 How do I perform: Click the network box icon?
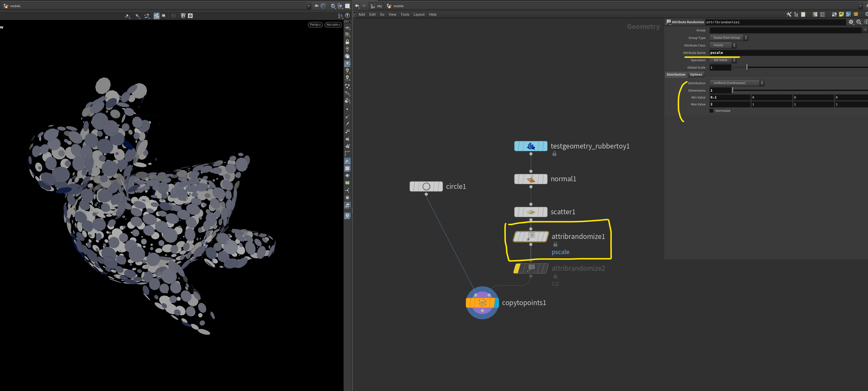[834, 14]
